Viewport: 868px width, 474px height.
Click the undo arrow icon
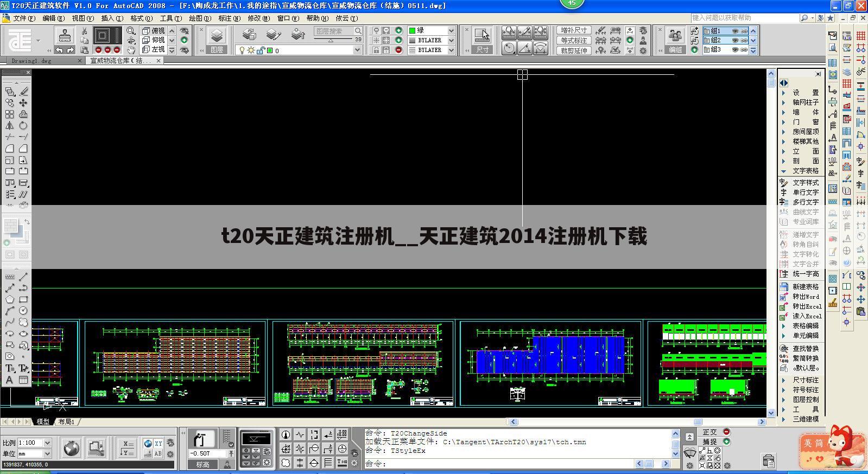coord(59,50)
